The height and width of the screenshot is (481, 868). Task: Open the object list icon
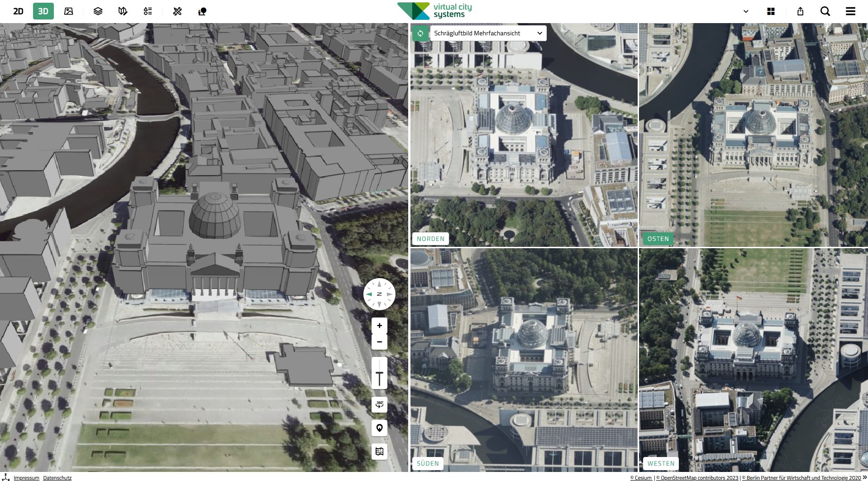click(x=148, y=11)
